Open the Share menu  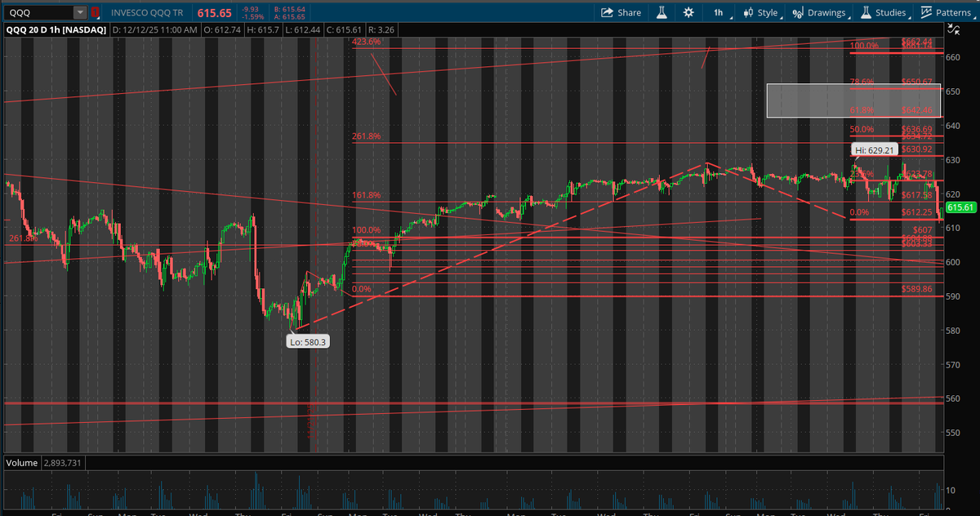tap(621, 12)
